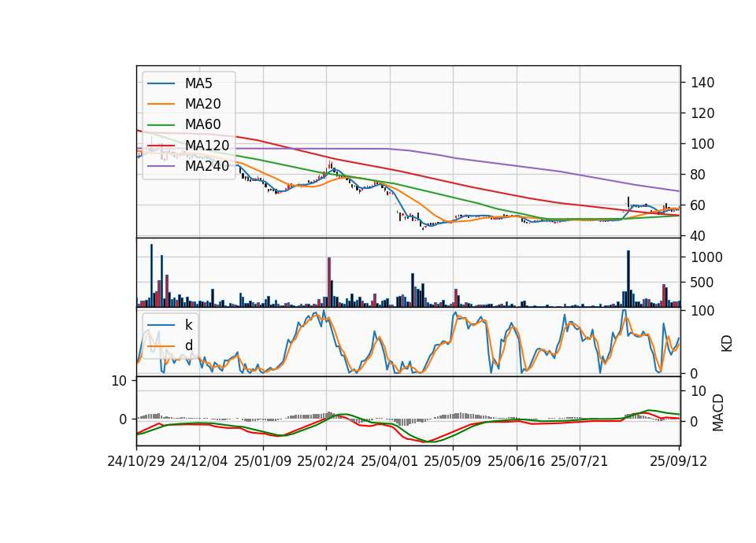This screenshot has width=756, height=543.
Task: Click the MACD axis title
Action: tap(718, 412)
